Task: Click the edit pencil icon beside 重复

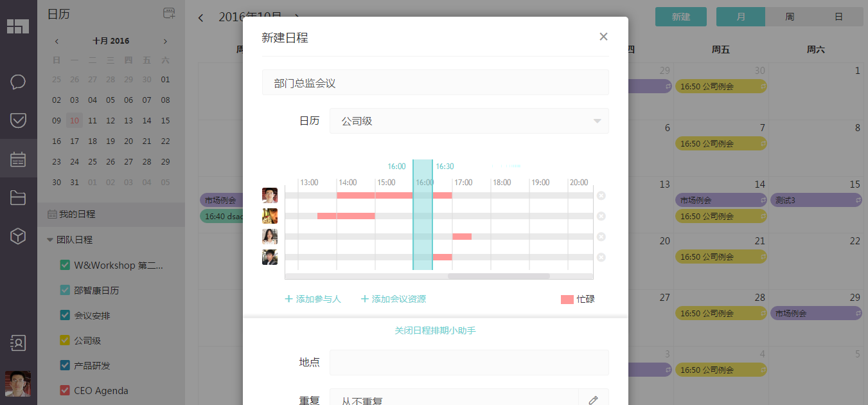Action: pyautogui.click(x=594, y=400)
